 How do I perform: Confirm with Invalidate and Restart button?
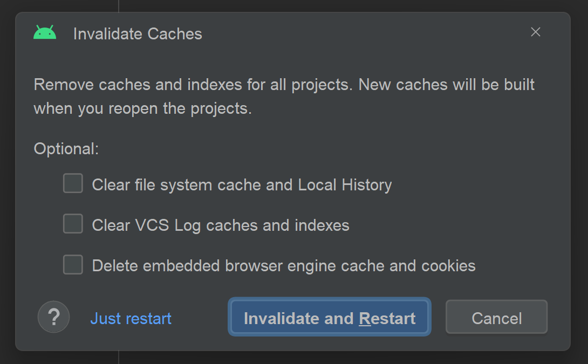(330, 317)
